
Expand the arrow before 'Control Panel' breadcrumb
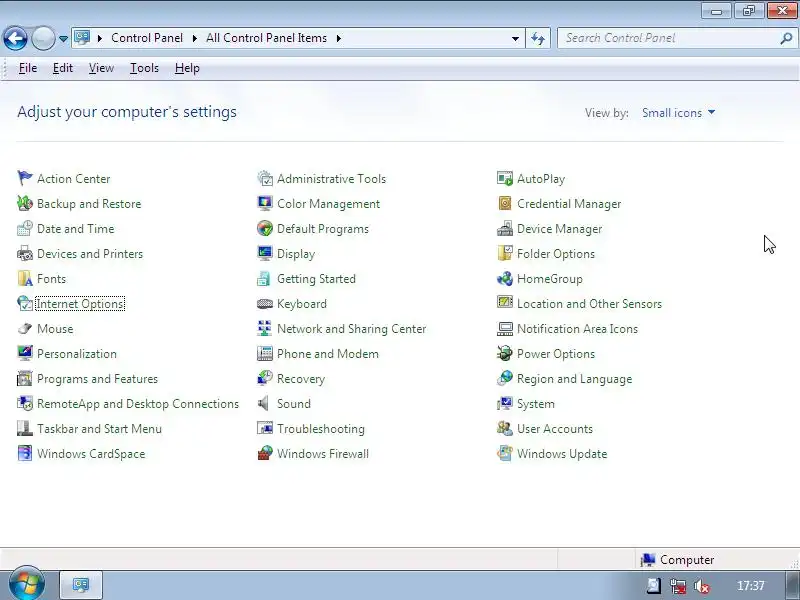(x=99, y=38)
